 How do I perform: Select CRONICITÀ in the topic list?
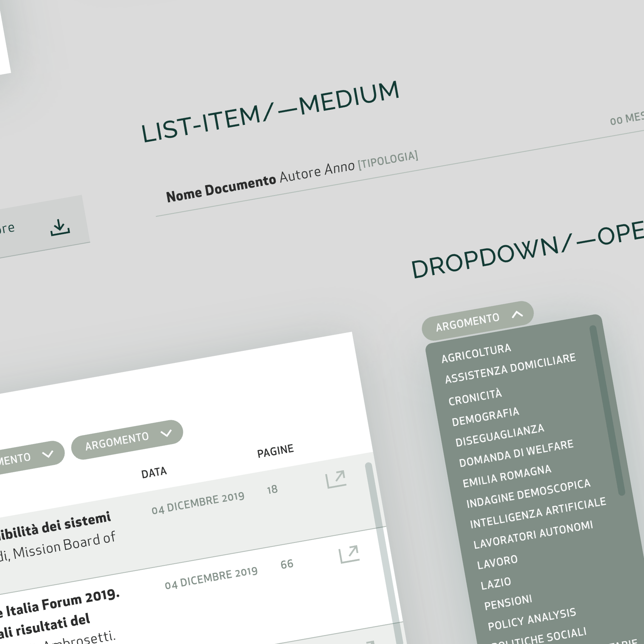pyautogui.click(x=475, y=397)
